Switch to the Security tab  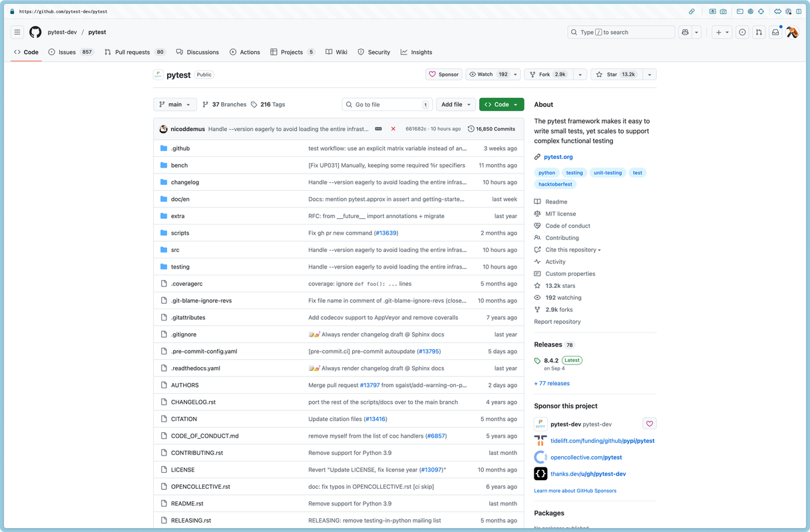coord(374,52)
